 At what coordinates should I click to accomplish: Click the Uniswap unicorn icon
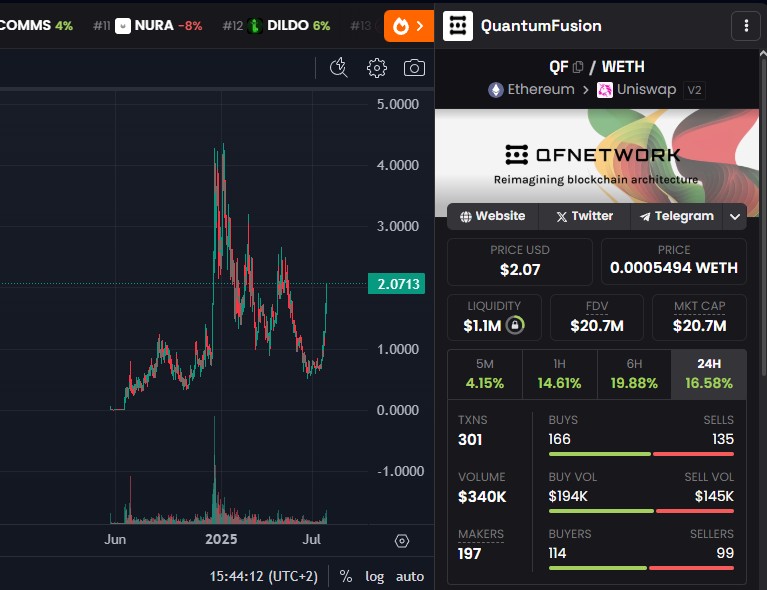[x=605, y=90]
